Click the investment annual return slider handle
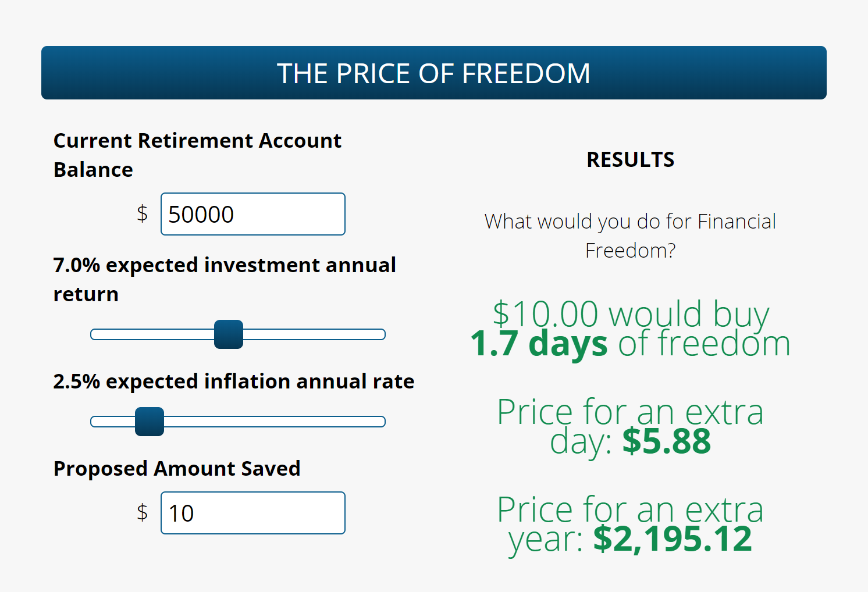The height and width of the screenshot is (592, 868). (228, 334)
